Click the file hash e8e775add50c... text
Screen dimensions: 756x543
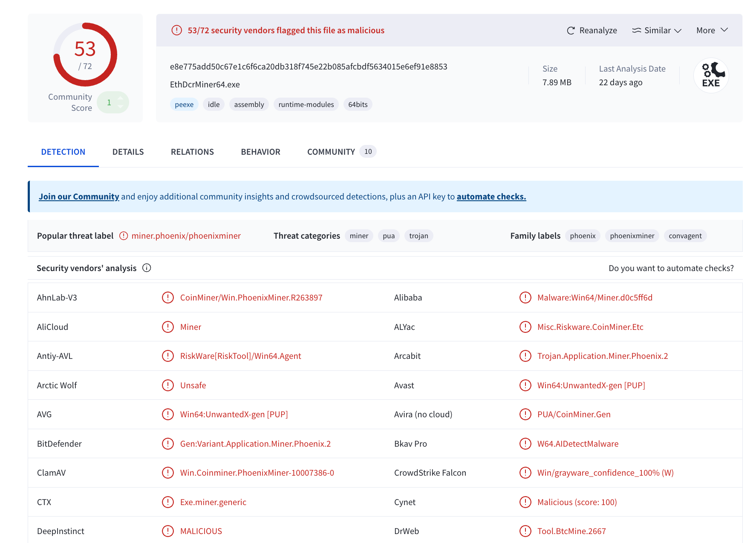(x=309, y=66)
